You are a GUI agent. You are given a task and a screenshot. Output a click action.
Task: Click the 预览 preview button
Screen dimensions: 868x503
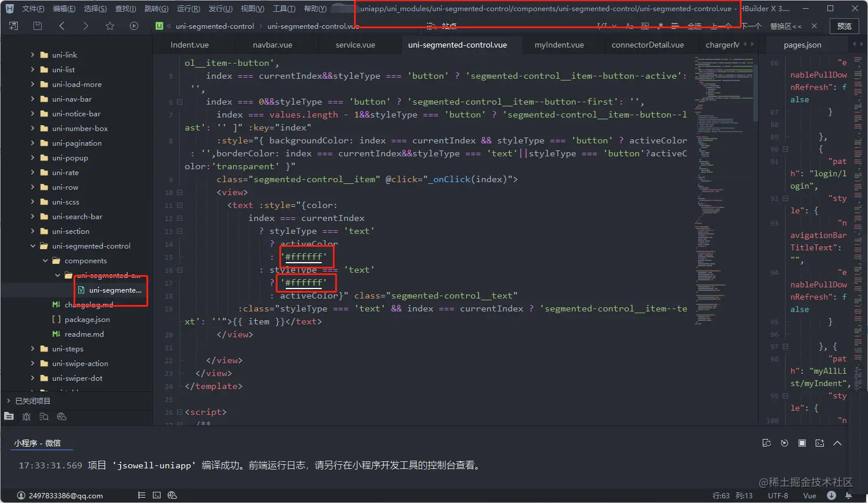coord(844,26)
